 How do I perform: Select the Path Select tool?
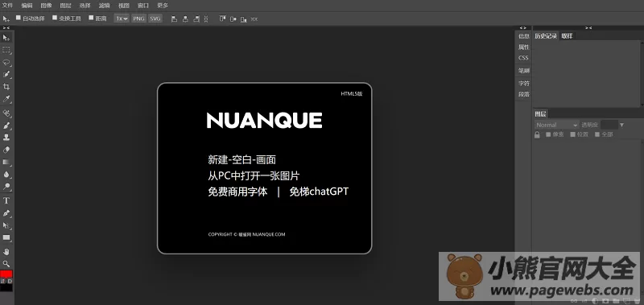coord(6,225)
